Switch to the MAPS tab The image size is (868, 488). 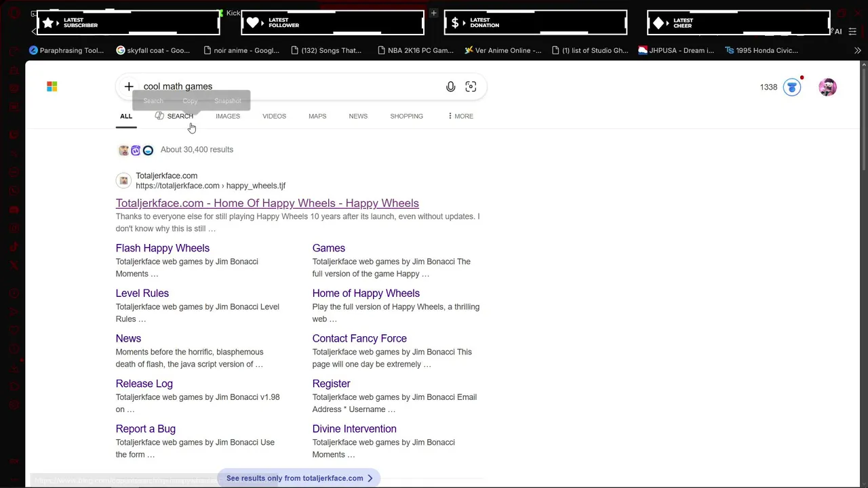317,116
